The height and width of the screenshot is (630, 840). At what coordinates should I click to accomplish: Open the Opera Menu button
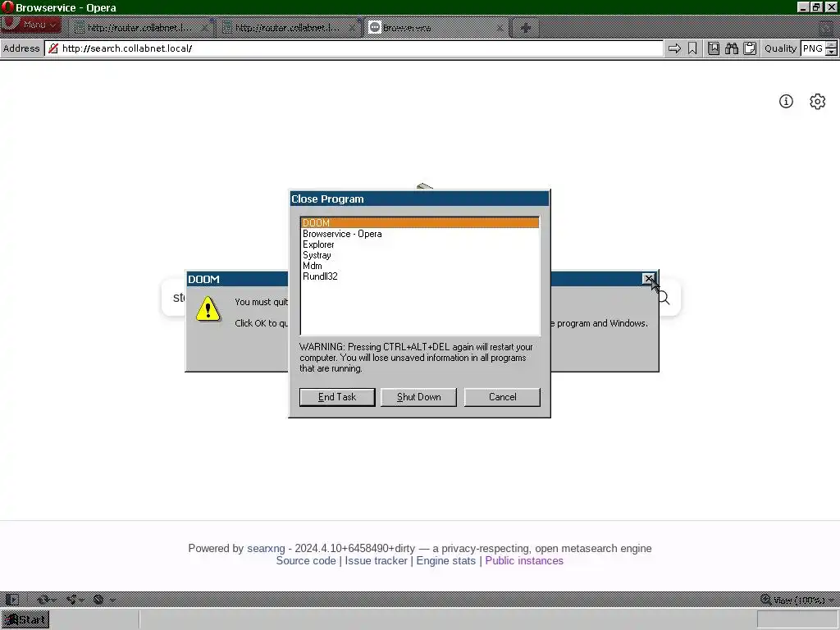coord(30,25)
